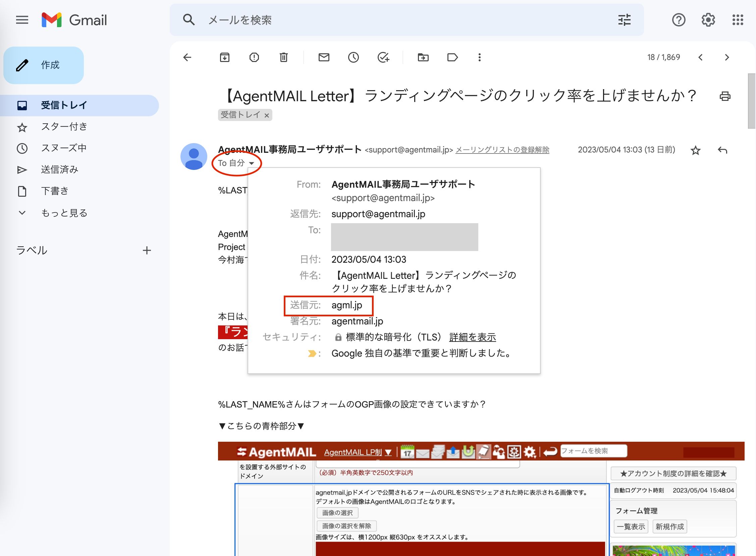Click 返信先 address support@agentmail.jp
The width and height of the screenshot is (756, 556).
(378, 214)
